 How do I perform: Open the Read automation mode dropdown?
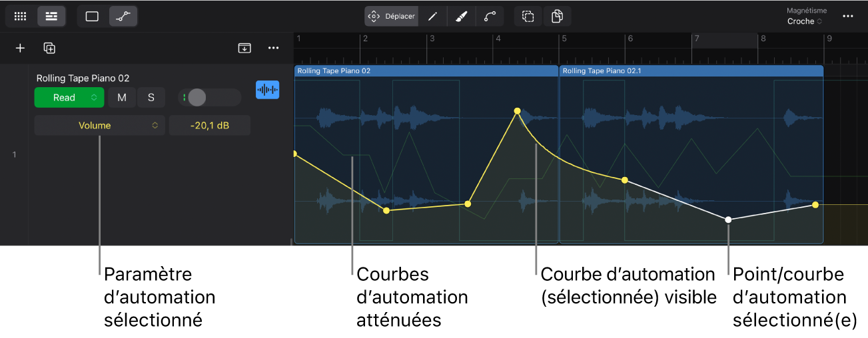(x=69, y=98)
